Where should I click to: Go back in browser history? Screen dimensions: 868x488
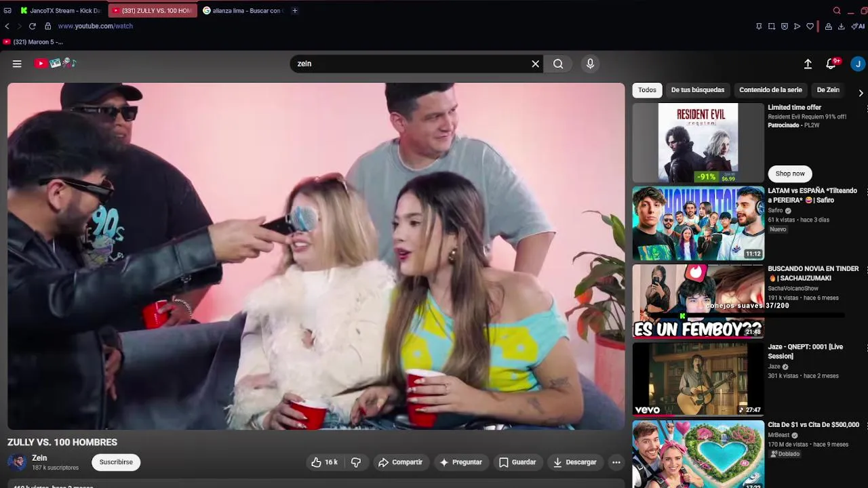(7, 26)
